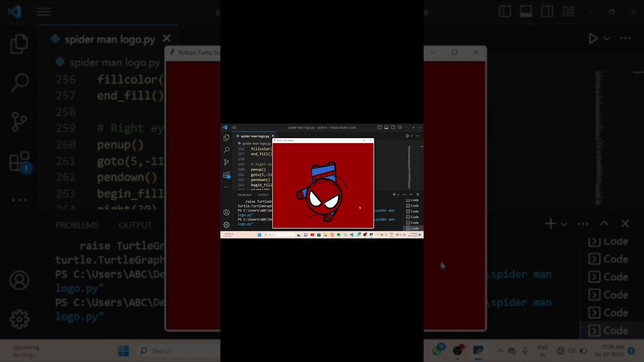This screenshot has width=644, height=362.
Task: Open File Explorer from the taskbar
Action: pyautogui.click(x=326, y=235)
